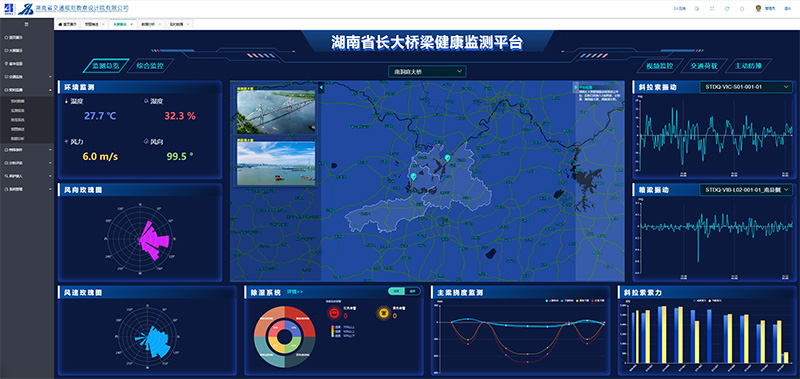Viewport: 800px width, 379px height.
Task: Switch to the 主动防撞 tab
Action: 748,66
